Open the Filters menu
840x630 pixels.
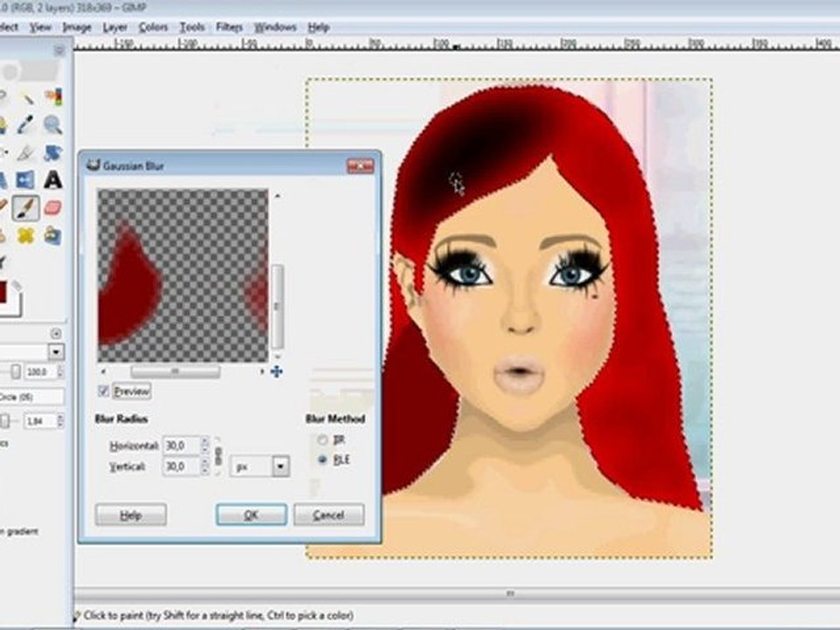(229, 27)
